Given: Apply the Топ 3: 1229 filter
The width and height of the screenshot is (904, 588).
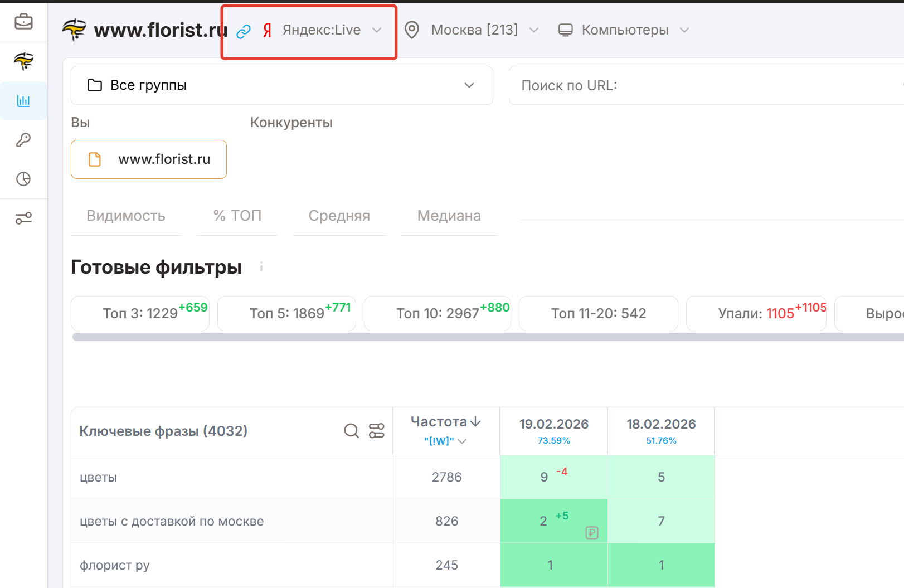Looking at the screenshot, I should tap(140, 313).
